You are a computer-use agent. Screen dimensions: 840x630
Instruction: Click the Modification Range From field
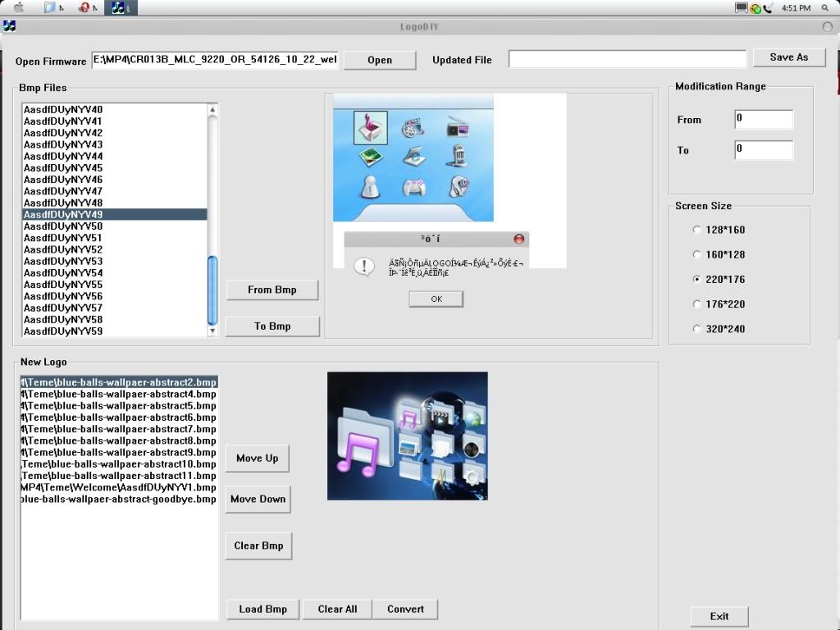click(x=764, y=119)
